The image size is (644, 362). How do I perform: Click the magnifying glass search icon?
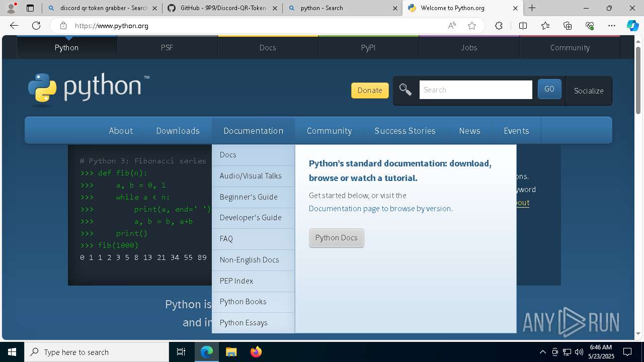click(406, 90)
